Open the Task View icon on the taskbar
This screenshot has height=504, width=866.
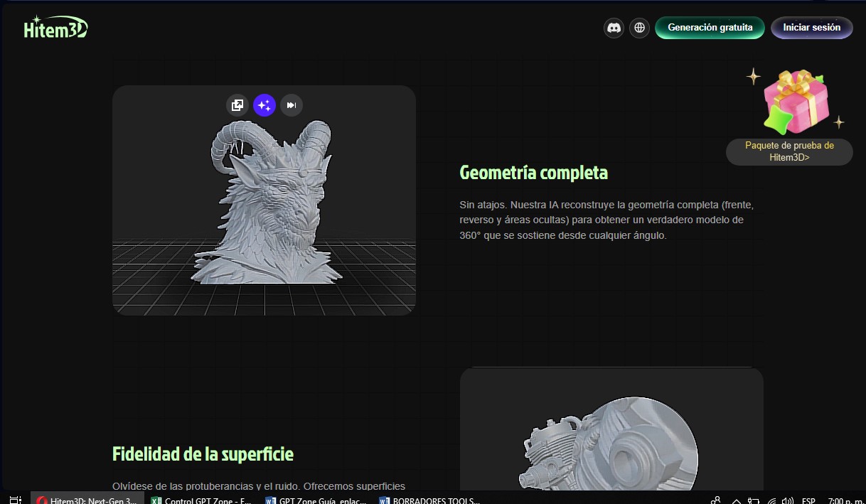pos(14,500)
